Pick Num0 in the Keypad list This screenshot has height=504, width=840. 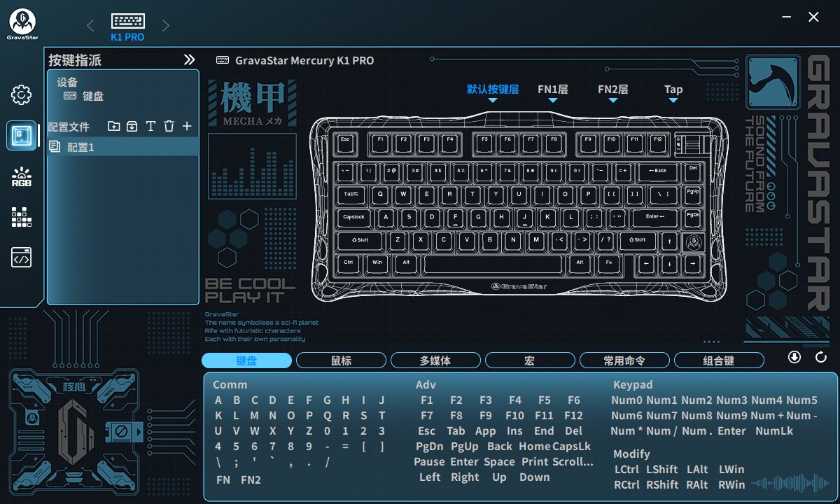[x=626, y=400]
